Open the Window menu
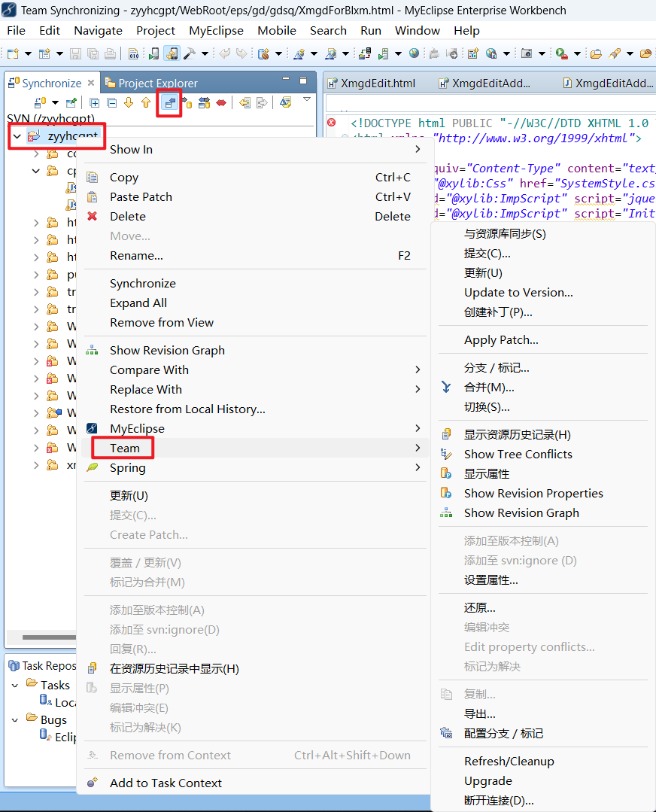This screenshot has width=656, height=812. pos(418,31)
